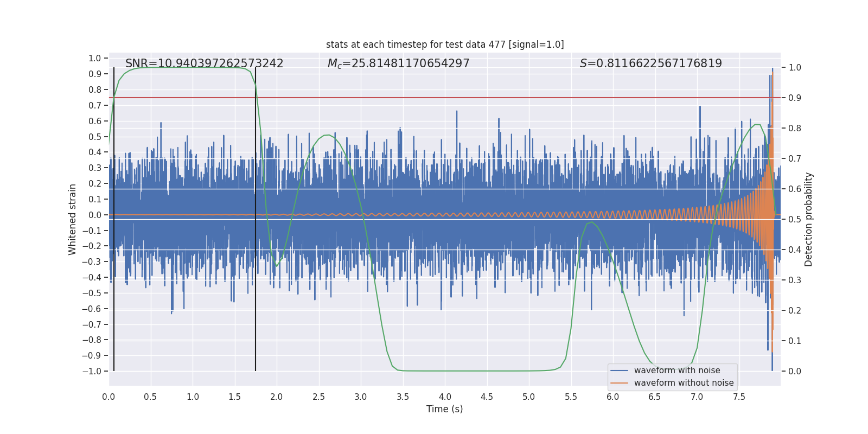Click the 6.5 tick on the Time axis
The height and width of the screenshot is (434, 868).
pos(655,397)
